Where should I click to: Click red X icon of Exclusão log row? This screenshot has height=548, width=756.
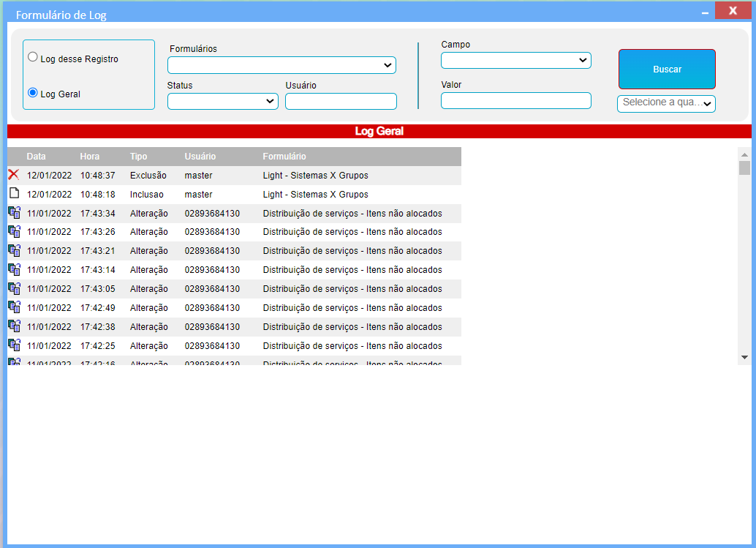pos(13,175)
